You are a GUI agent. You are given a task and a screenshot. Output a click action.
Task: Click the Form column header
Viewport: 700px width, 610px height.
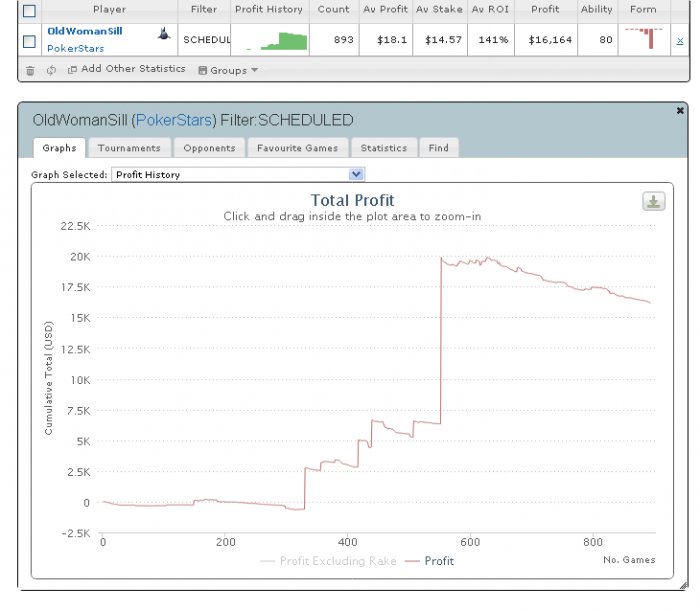[643, 9]
